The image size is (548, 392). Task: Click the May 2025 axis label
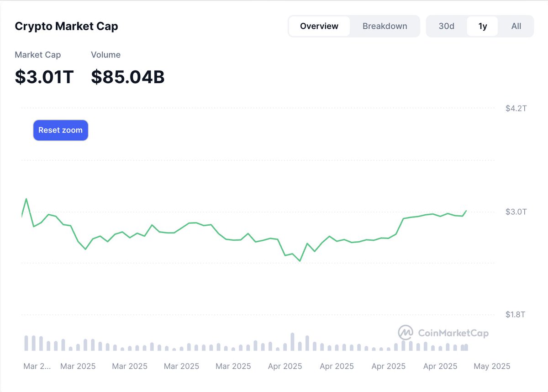pos(492,366)
